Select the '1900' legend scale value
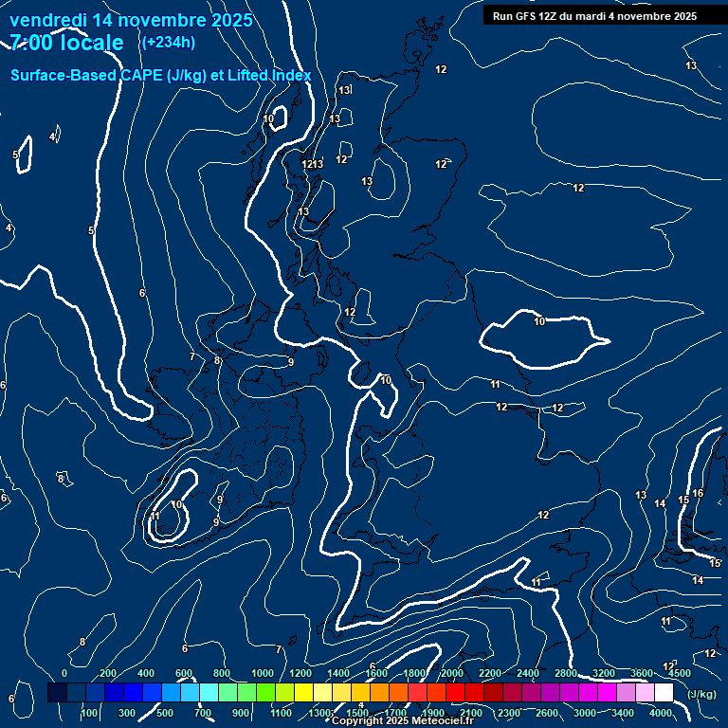The width and height of the screenshot is (728, 728). point(432,713)
